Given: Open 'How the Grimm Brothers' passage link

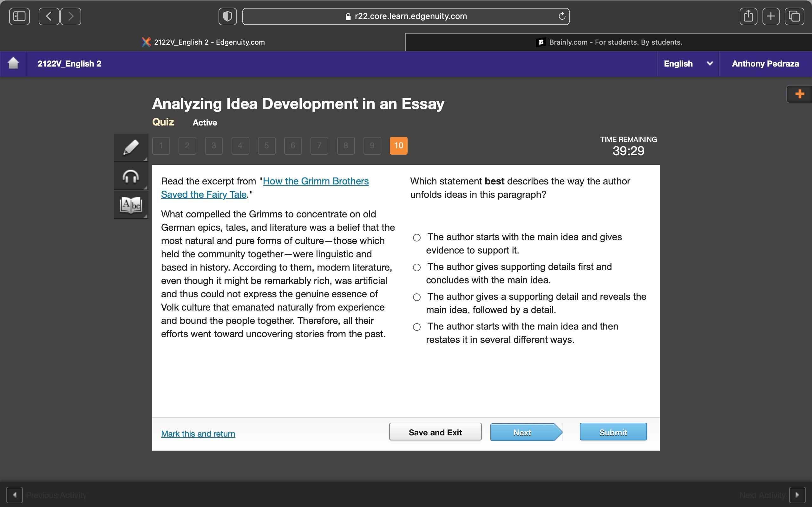Looking at the screenshot, I should point(315,181).
